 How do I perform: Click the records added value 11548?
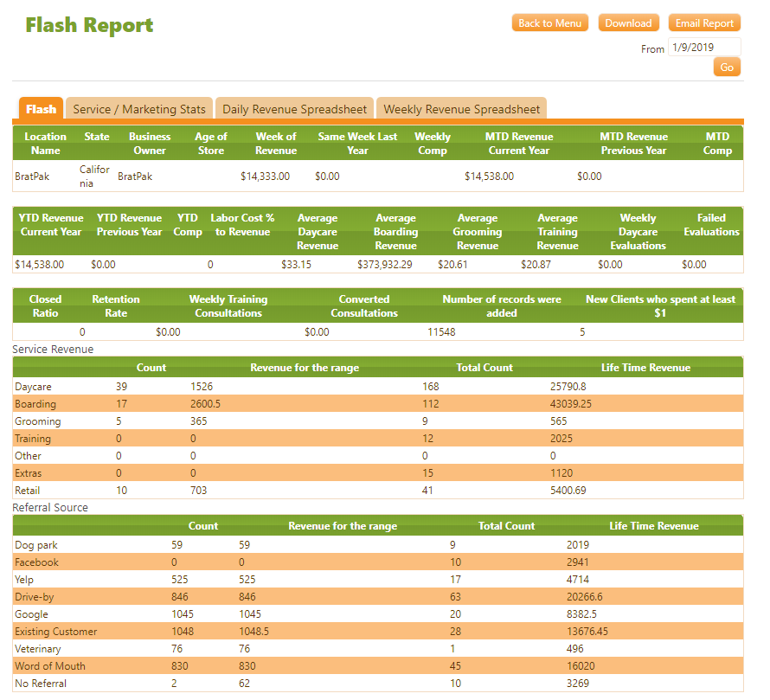point(441,332)
